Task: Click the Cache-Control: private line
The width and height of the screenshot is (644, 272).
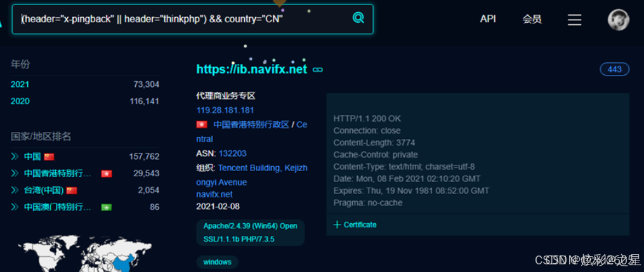Action: tap(376, 155)
